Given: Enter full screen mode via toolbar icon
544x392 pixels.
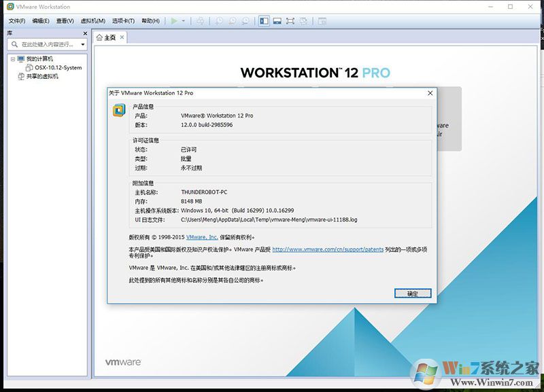Looking at the screenshot, I should (290, 21).
